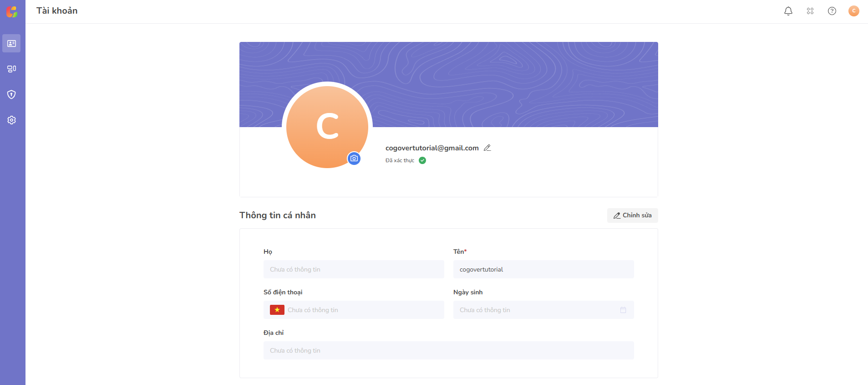Click the Chỉnh sửa button
Screen dimensions: 868x385
pos(632,216)
